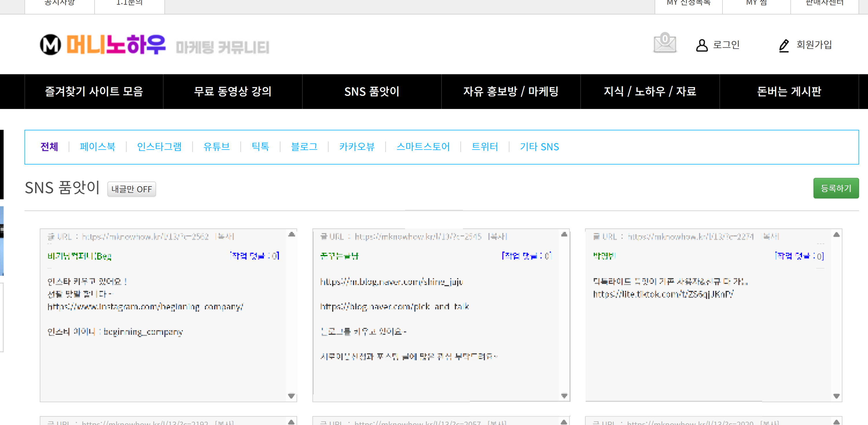Select the 인스타그램 category tab
Image resolution: width=868 pixels, height=425 pixels.
click(x=159, y=147)
